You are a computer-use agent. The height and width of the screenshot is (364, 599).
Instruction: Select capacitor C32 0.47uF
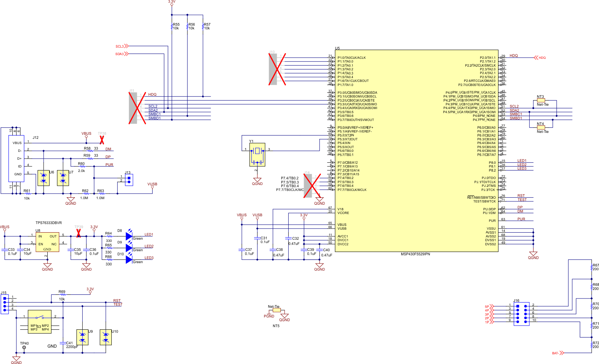click(x=288, y=238)
